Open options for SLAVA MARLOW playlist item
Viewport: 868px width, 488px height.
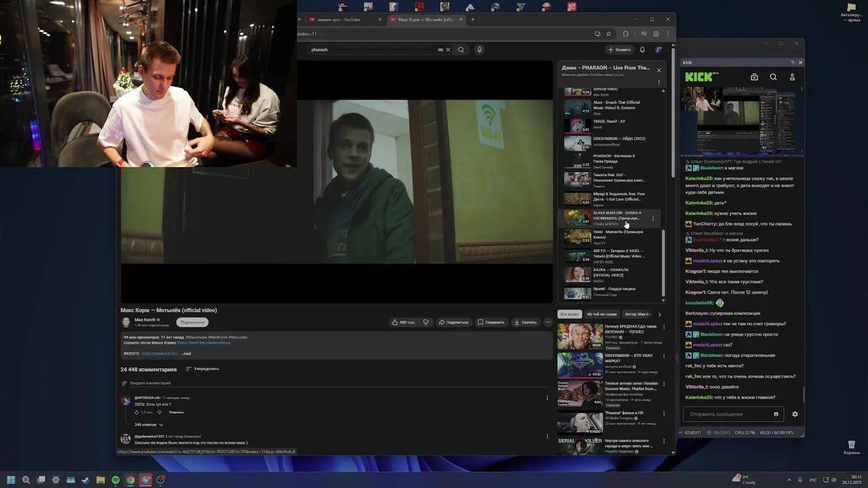point(653,218)
